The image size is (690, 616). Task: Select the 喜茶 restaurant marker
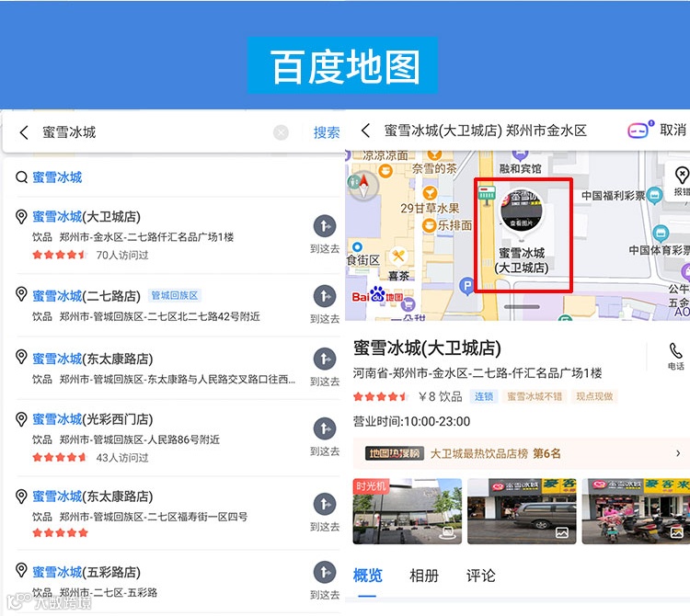point(398,263)
